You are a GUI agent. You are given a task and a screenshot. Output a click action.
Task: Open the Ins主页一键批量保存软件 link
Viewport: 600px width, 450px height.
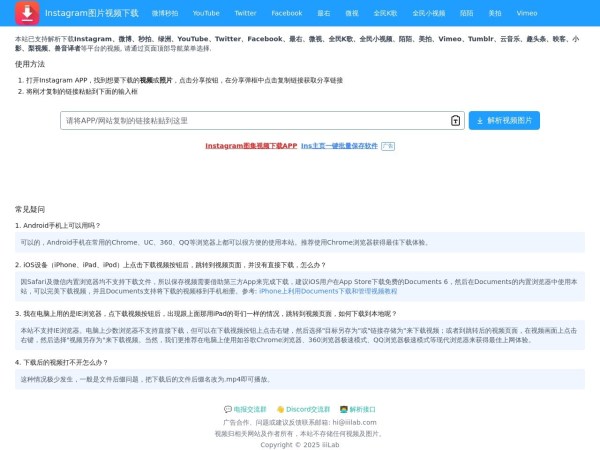[340, 145]
